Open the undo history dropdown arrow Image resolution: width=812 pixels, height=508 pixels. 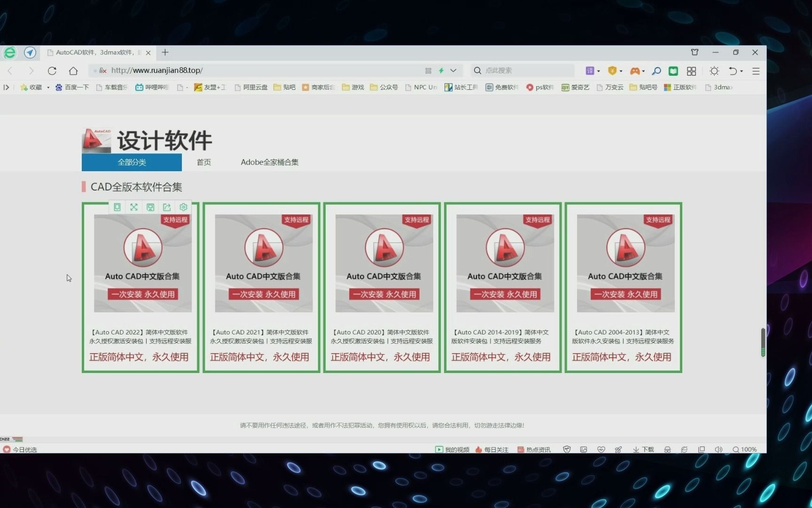coord(742,71)
